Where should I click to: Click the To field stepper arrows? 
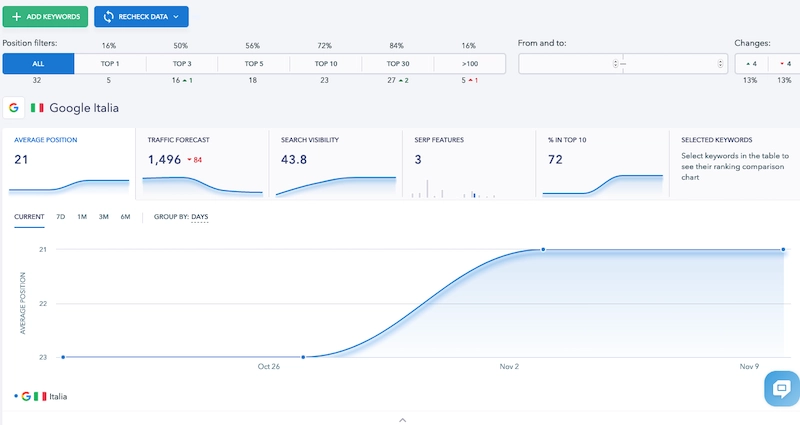click(x=720, y=64)
